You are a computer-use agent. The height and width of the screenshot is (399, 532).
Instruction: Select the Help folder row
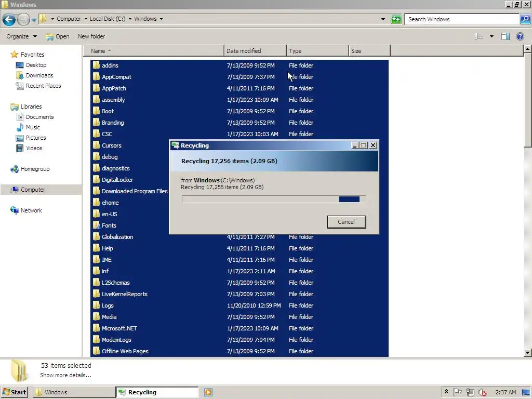(x=240, y=248)
